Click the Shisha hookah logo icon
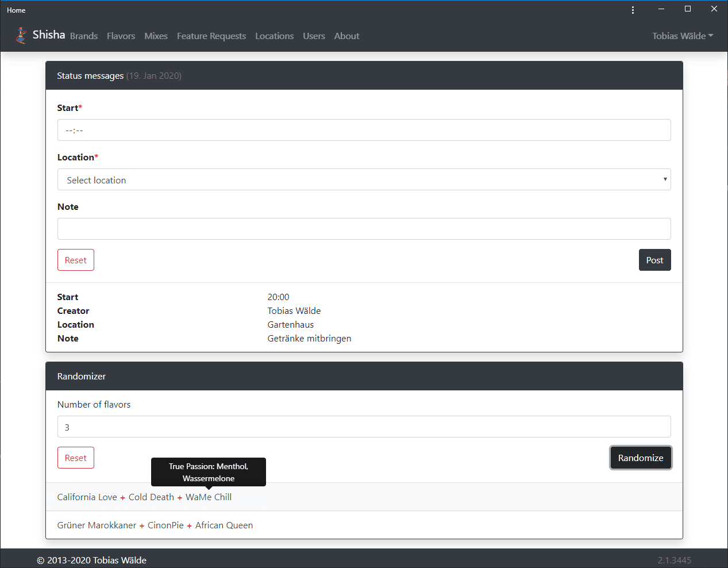The width and height of the screenshot is (728, 568). (x=21, y=36)
